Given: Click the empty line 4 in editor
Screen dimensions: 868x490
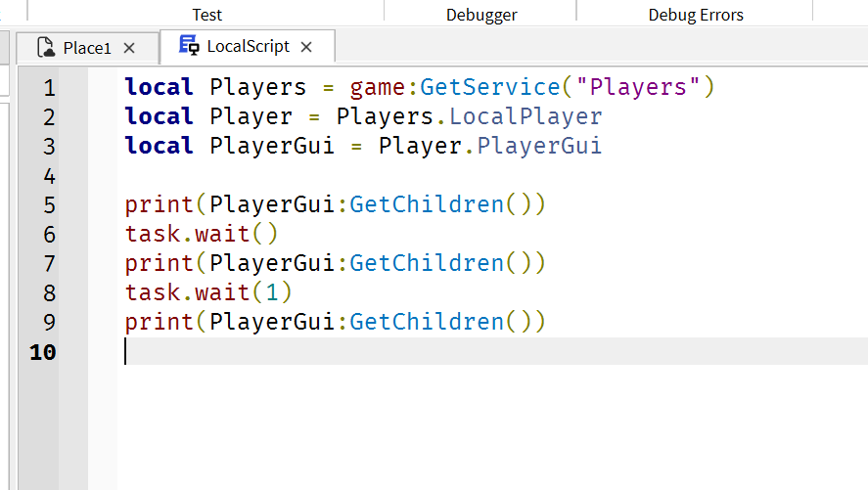Looking at the screenshot, I should pos(492,175).
